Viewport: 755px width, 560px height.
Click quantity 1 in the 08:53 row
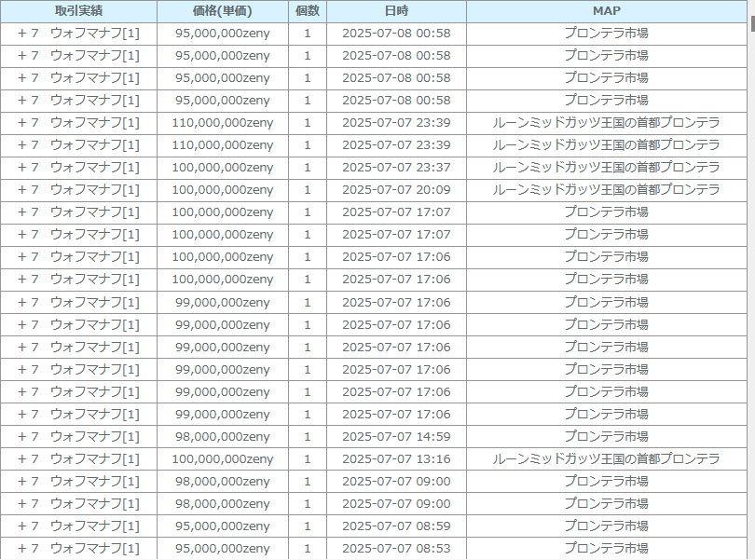308,549
